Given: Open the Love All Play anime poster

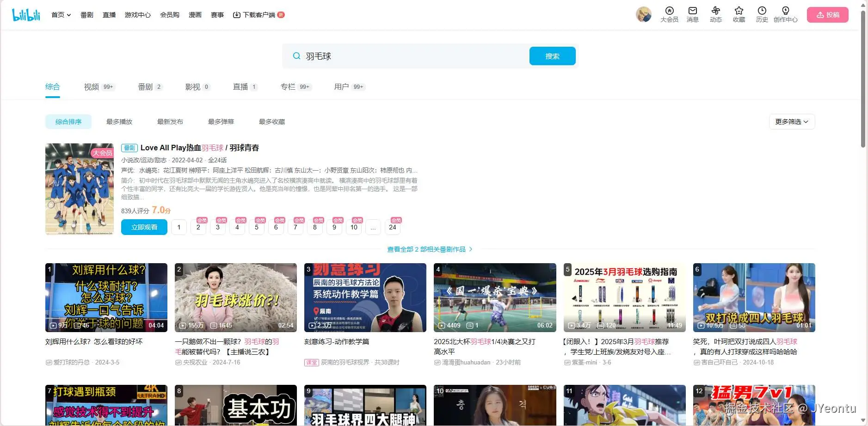Looking at the screenshot, I should coord(80,189).
